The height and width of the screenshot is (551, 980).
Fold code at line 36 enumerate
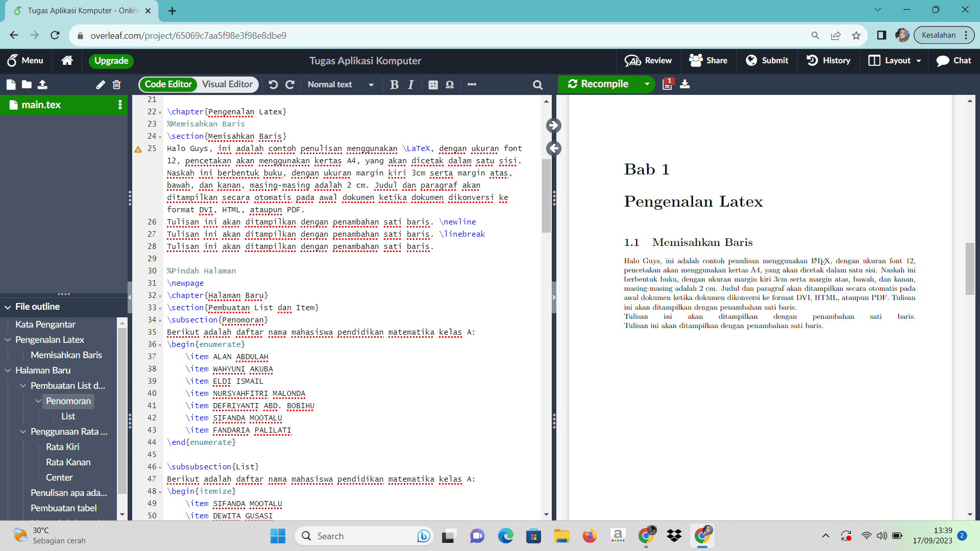click(160, 345)
